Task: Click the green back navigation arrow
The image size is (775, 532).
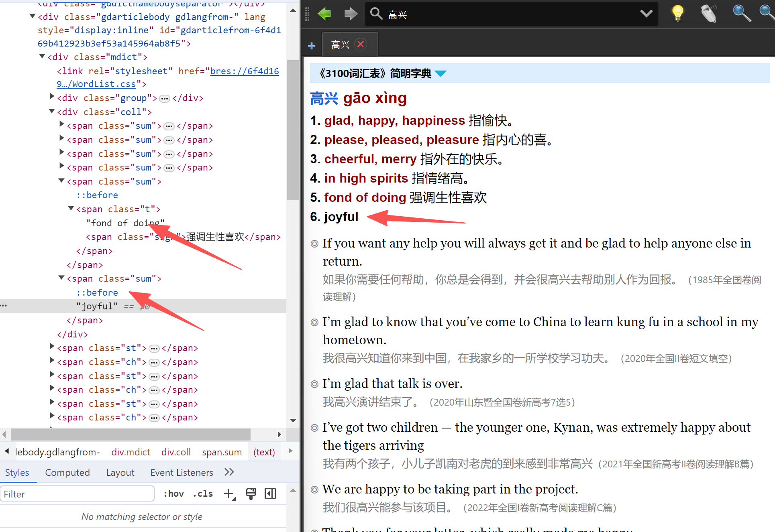Action: click(x=324, y=14)
